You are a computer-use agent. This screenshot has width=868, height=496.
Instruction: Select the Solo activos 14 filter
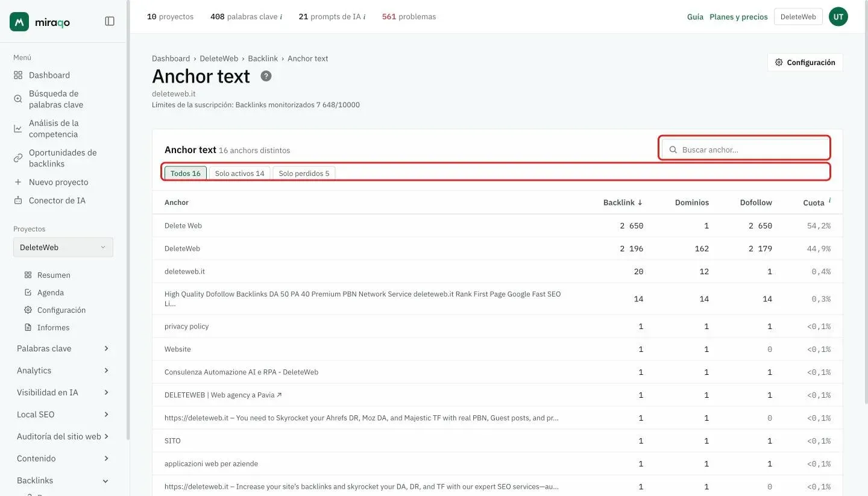click(x=239, y=173)
